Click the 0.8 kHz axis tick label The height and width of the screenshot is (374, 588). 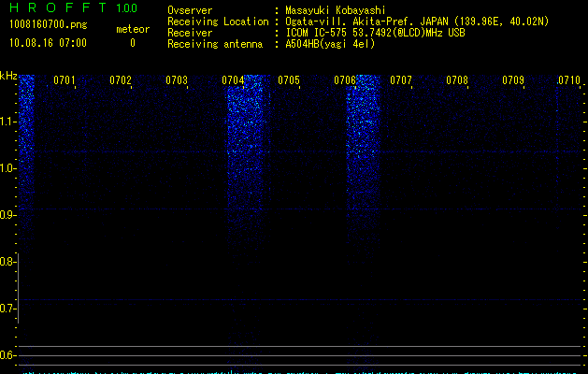pos(7,262)
